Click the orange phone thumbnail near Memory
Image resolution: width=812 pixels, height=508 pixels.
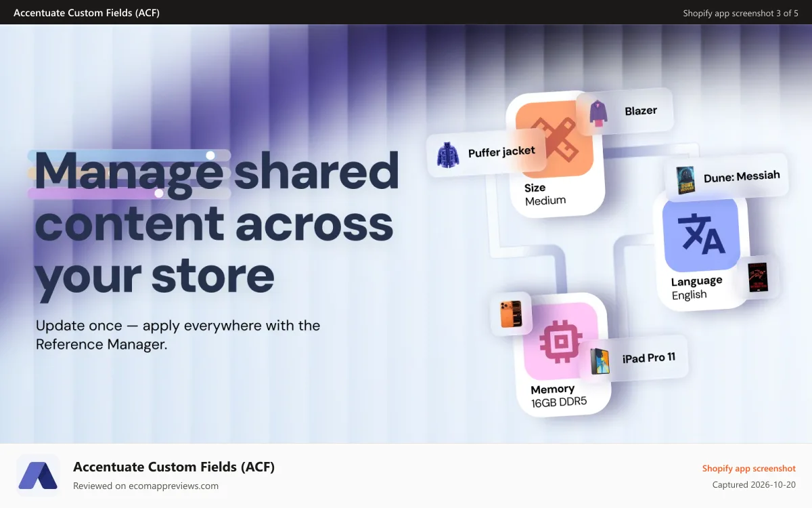coord(511,314)
